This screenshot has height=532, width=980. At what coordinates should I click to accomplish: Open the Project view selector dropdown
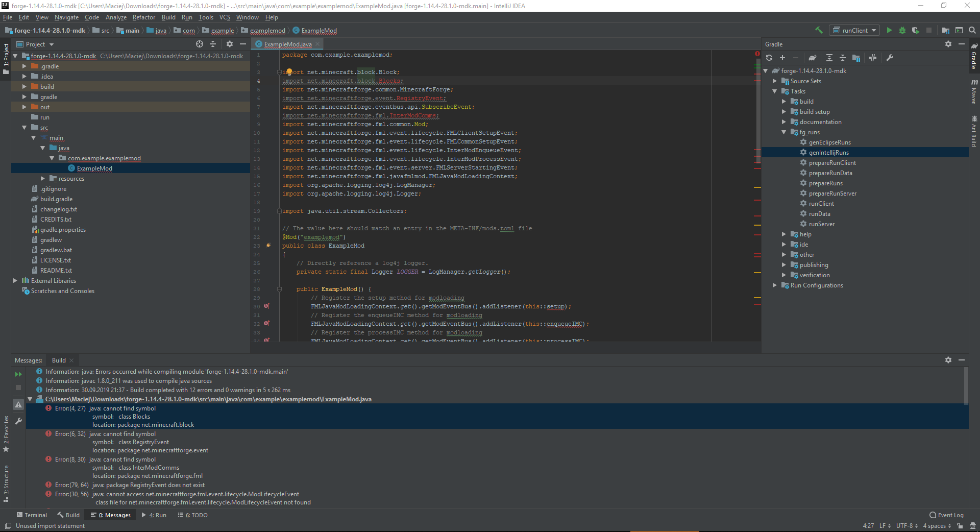[x=35, y=44]
